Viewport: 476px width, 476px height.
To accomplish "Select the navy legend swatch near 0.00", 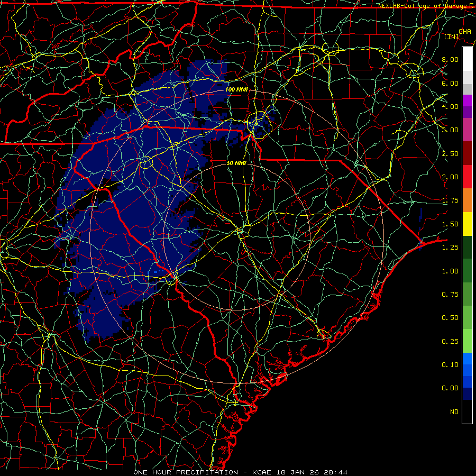I will point(467,394).
